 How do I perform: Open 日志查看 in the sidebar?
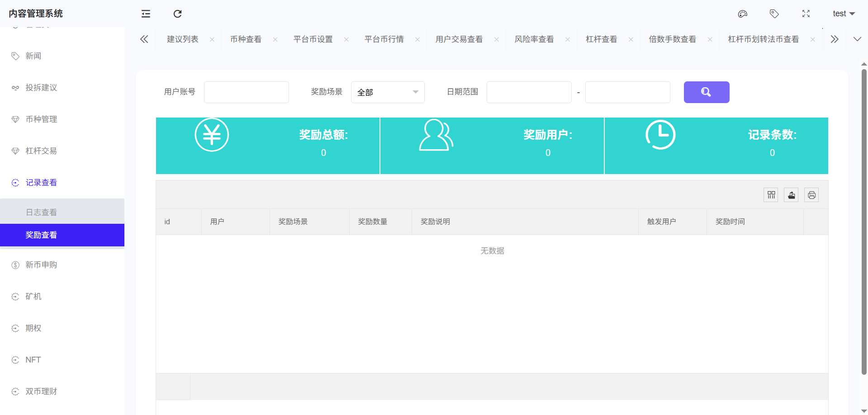point(41,212)
